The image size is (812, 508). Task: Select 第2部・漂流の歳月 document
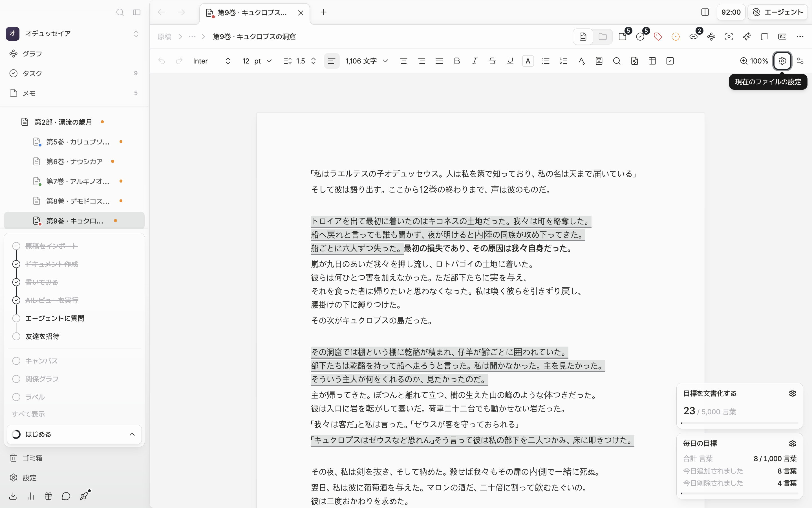click(74, 122)
